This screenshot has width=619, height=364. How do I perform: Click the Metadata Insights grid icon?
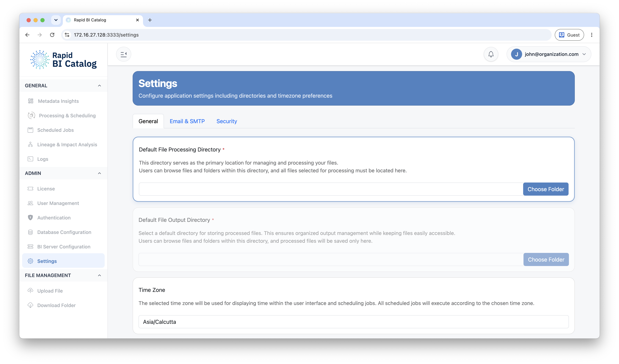pos(31,101)
